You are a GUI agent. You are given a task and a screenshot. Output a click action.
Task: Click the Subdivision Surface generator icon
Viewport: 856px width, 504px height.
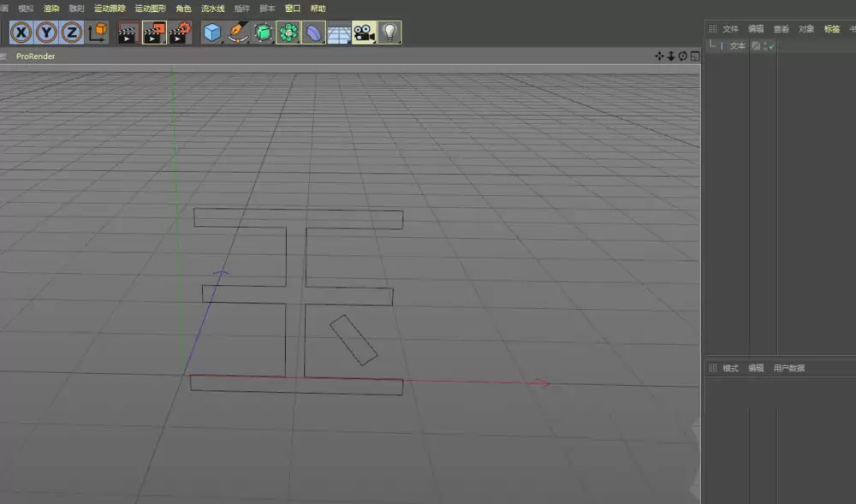[x=263, y=32]
